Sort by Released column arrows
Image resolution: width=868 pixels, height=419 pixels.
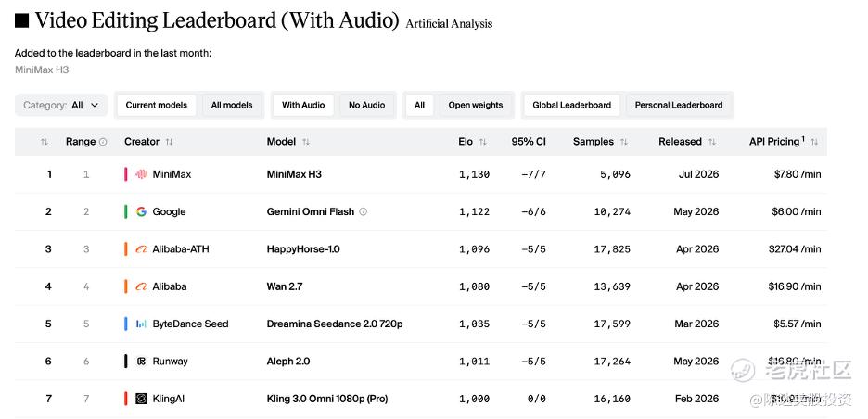tap(712, 142)
